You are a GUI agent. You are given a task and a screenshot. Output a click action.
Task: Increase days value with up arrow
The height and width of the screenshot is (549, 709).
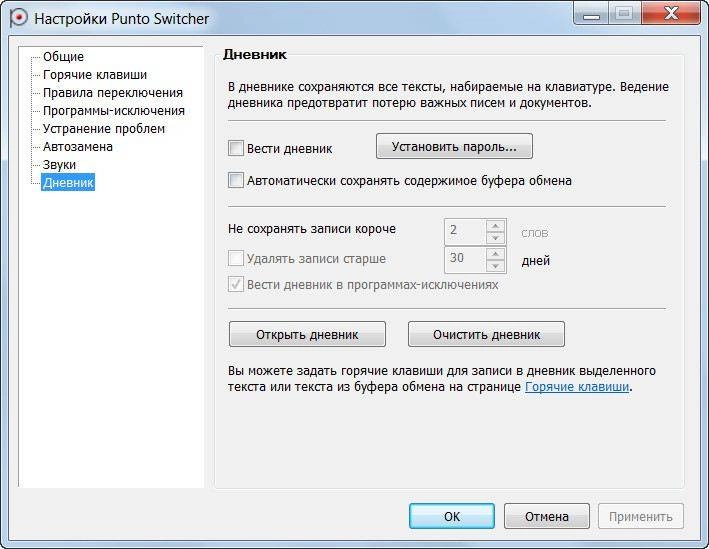(496, 254)
